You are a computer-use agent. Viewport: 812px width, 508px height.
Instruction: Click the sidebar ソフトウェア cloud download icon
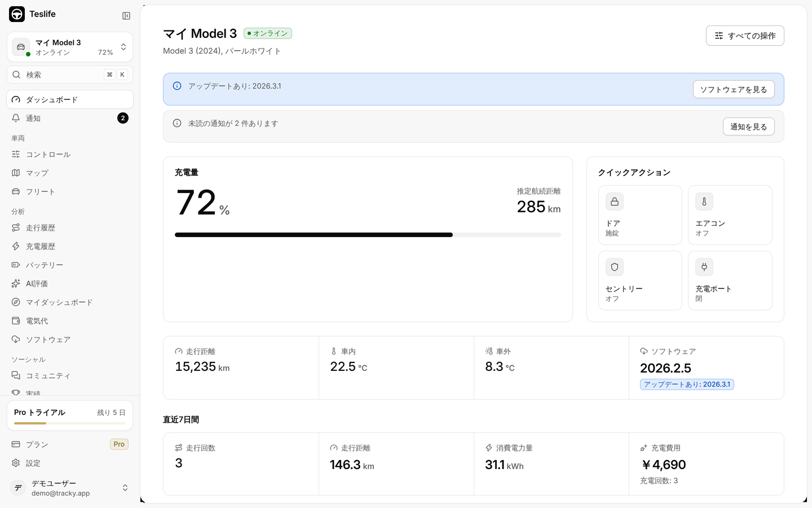pyautogui.click(x=16, y=339)
